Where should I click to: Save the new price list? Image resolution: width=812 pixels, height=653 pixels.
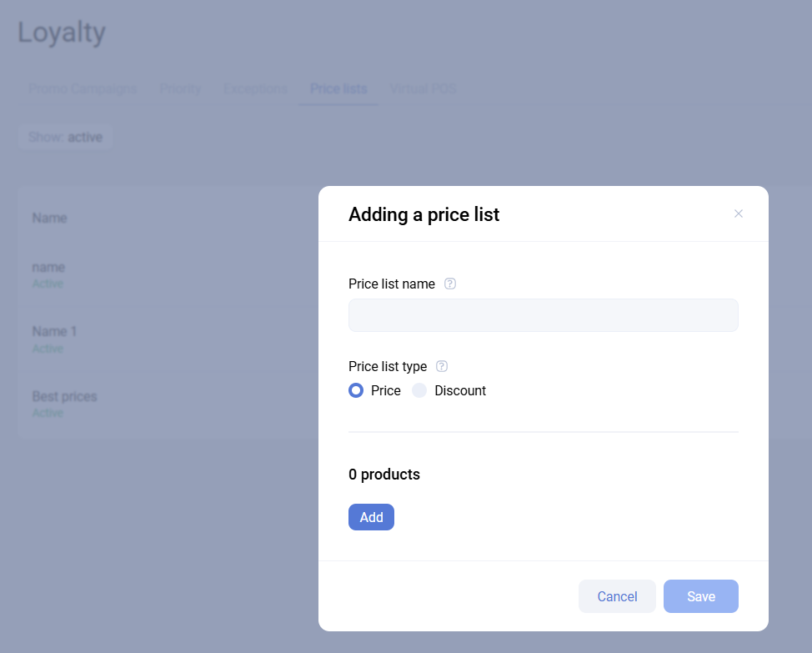coord(700,596)
